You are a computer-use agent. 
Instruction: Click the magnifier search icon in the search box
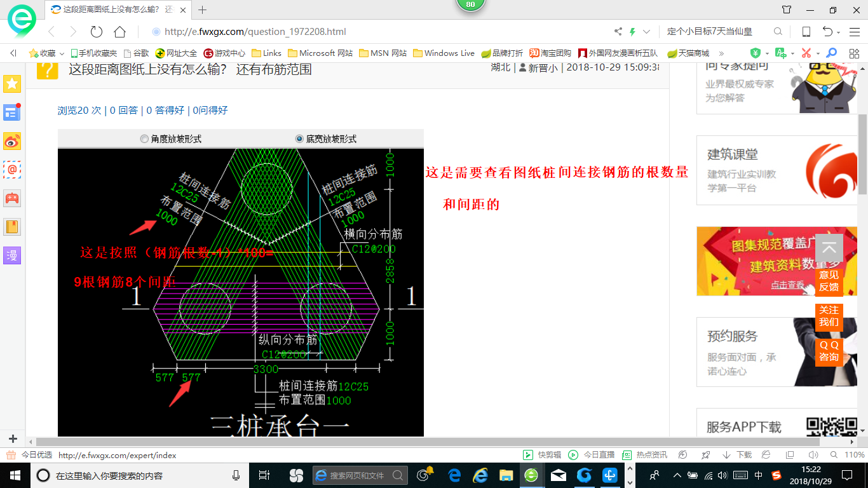point(778,32)
